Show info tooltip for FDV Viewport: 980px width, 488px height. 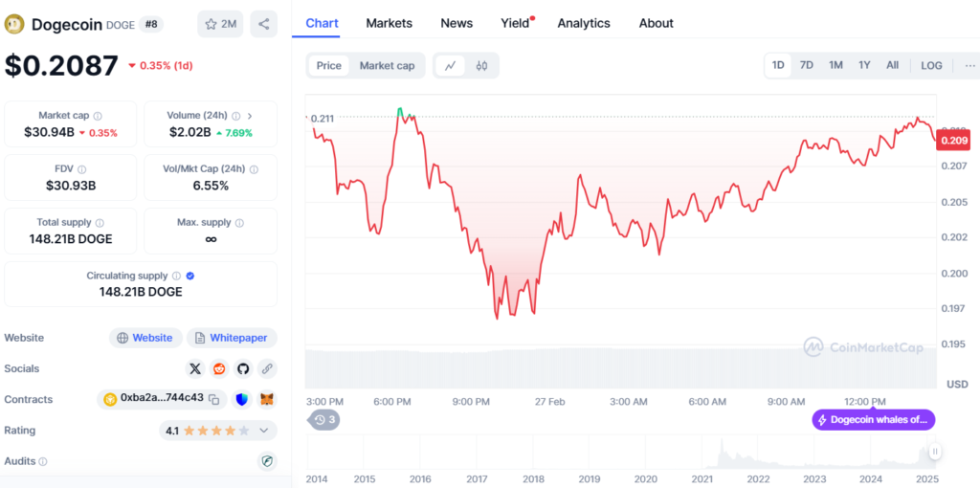click(82, 168)
